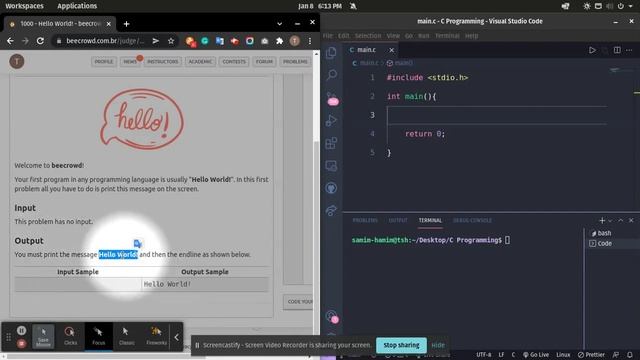Image resolution: width=640 pixels, height=360 pixels.
Task: Open Chrome extensions puzzle icon
Action: click(280, 41)
